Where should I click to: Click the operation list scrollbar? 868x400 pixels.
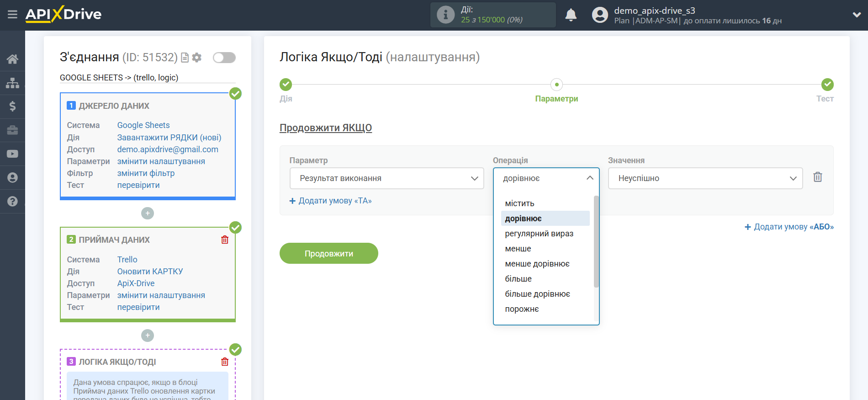click(x=596, y=241)
